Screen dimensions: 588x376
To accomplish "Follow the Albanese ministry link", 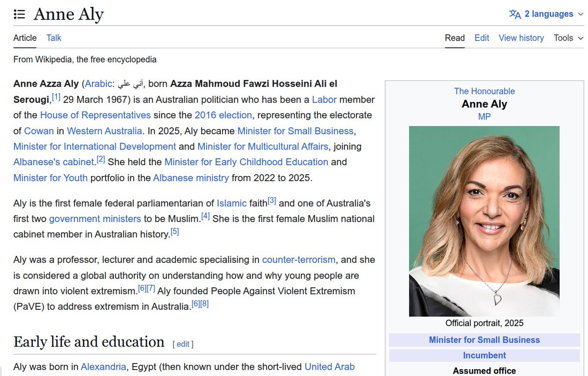I will [191, 177].
